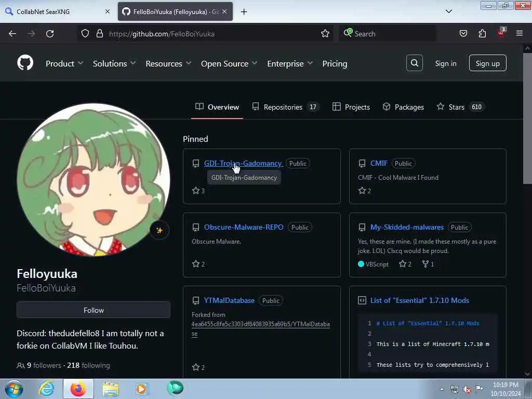Launch Internet Explorer from taskbar
Screen dimensions: 532x399
click(x=46, y=389)
